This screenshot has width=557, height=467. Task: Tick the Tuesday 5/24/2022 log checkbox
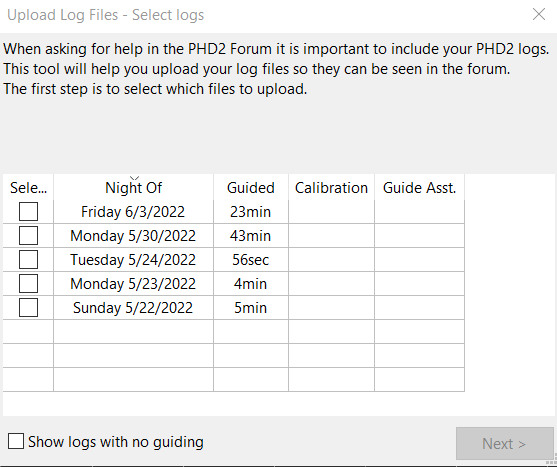(28, 260)
